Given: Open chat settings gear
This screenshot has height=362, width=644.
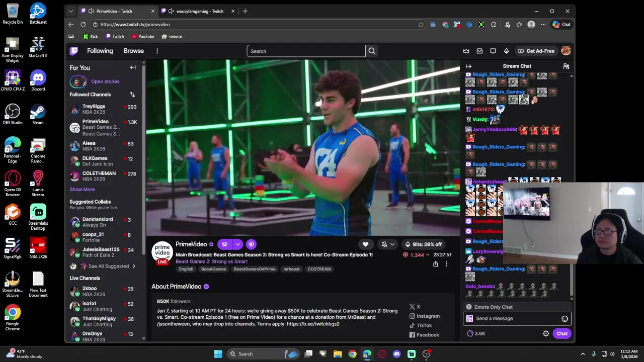Looking at the screenshot, I should tap(546, 333).
